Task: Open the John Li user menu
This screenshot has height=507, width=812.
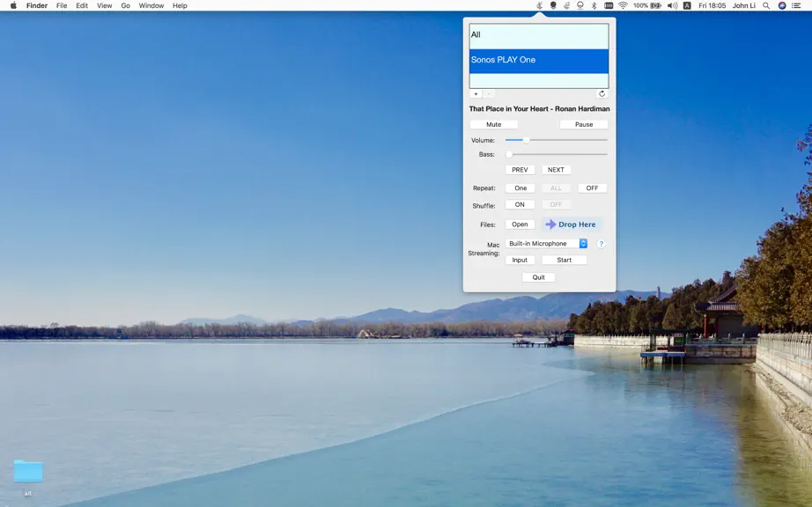Action: coord(743,5)
